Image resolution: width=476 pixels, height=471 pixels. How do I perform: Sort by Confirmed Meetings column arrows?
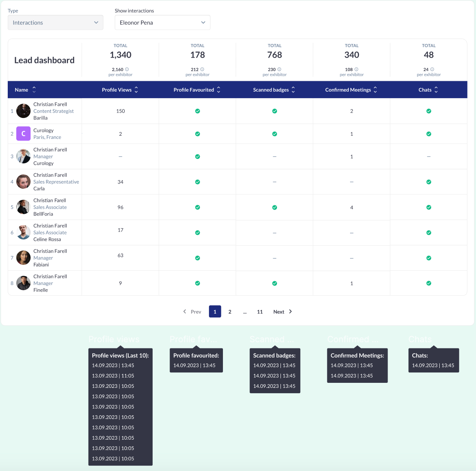[x=375, y=90]
